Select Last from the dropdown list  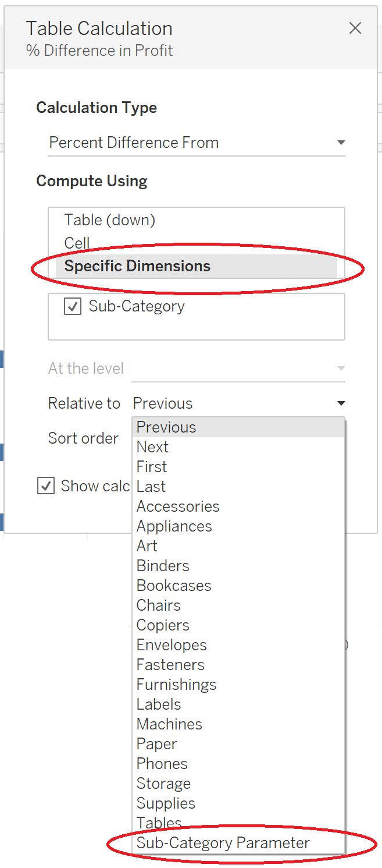(x=151, y=487)
